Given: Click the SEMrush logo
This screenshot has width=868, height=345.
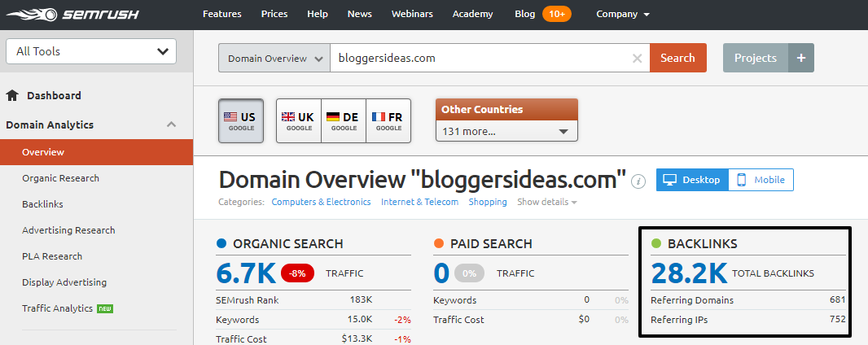Looking at the screenshot, I should tap(72, 15).
